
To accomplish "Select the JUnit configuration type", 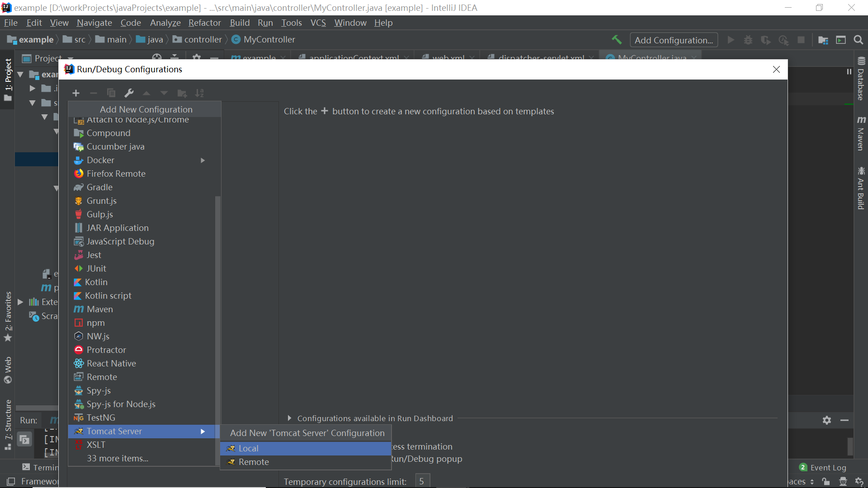I will tap(96, 268).
